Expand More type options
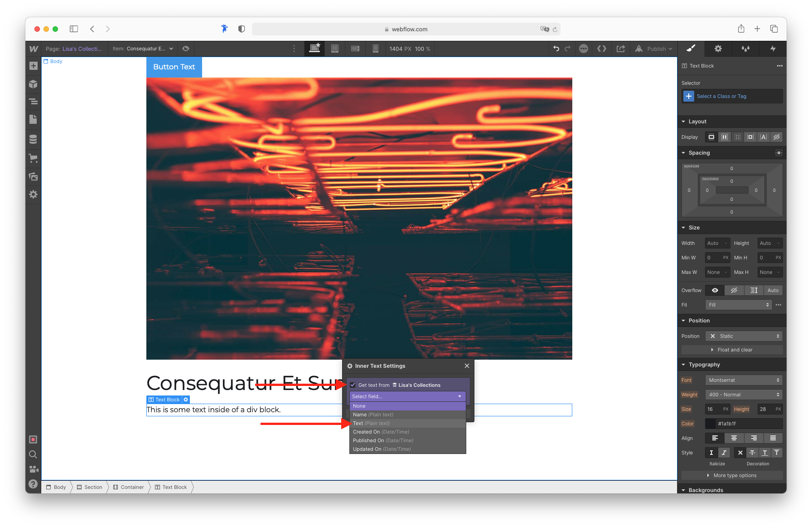This screenshot has height=527, width=812. pos(732,475)
